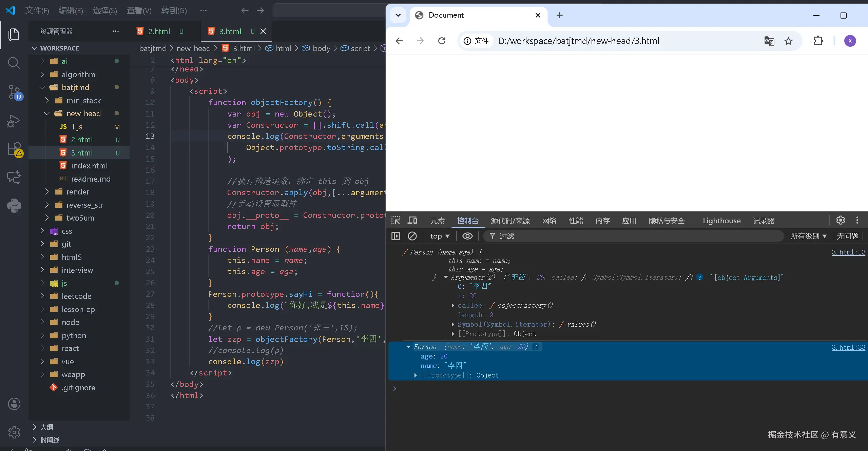Toggle console sidebar panel icon
The image size is (868, 451).
[x=396, y=236]
